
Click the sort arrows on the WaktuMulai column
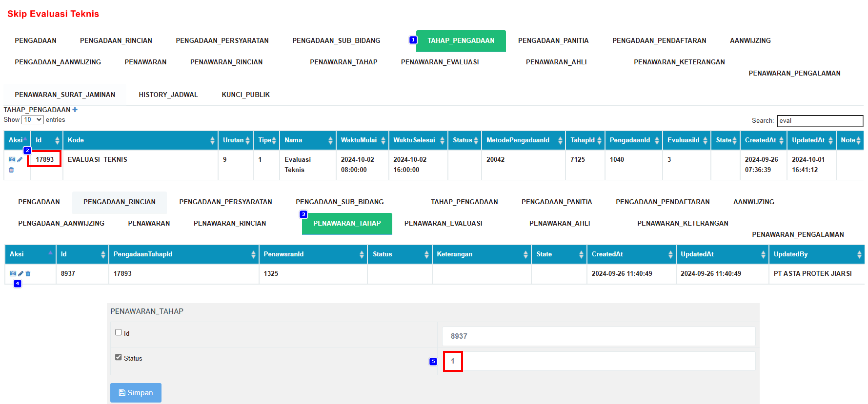click(x=383, y=140)
